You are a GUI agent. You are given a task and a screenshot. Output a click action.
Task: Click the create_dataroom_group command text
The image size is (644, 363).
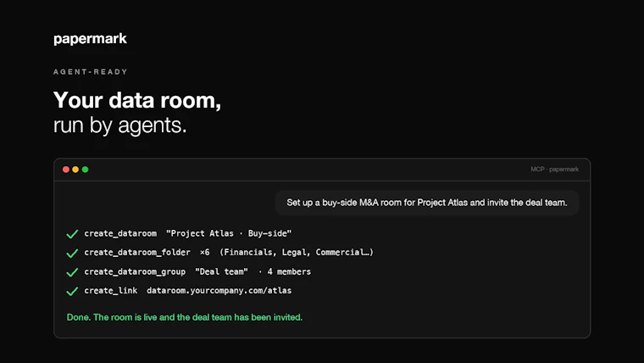click(x=135, y=271)
